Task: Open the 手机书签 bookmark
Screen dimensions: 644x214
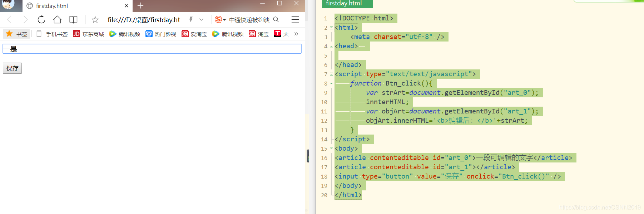Action: pyautogui.click(x=52, y=34)
